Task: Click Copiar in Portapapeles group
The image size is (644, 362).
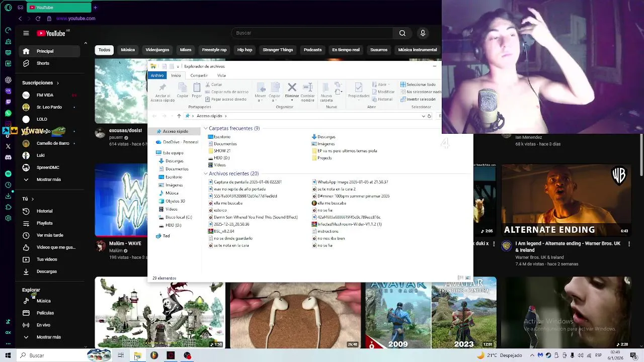Action: click(x=182, y=90)
